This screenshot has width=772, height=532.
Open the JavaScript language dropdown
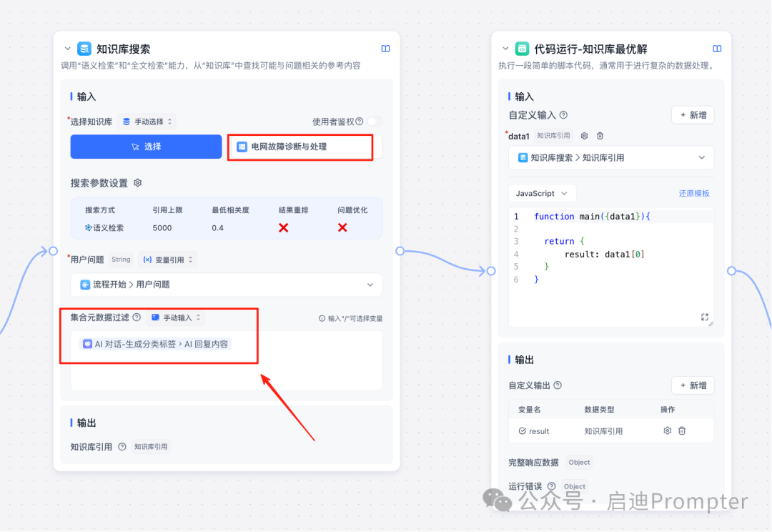(542, 194)
